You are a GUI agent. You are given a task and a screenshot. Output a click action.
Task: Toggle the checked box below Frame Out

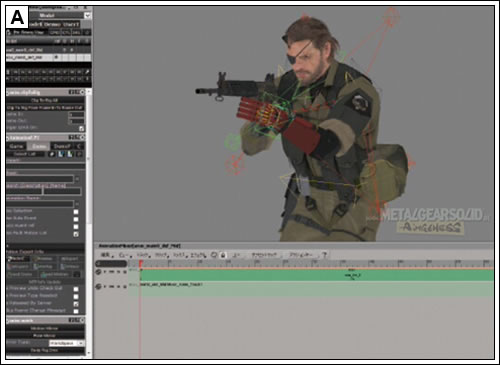coord(81,129)
